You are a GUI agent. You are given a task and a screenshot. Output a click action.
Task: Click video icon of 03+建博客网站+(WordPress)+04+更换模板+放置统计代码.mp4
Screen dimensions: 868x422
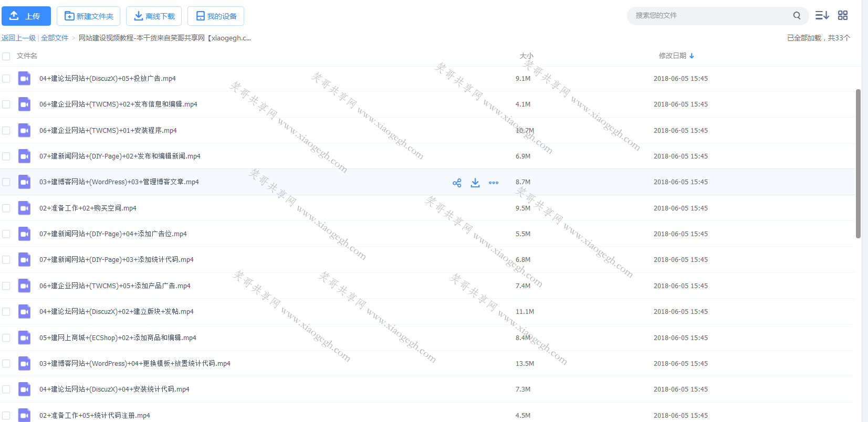[x=24, y=364]
